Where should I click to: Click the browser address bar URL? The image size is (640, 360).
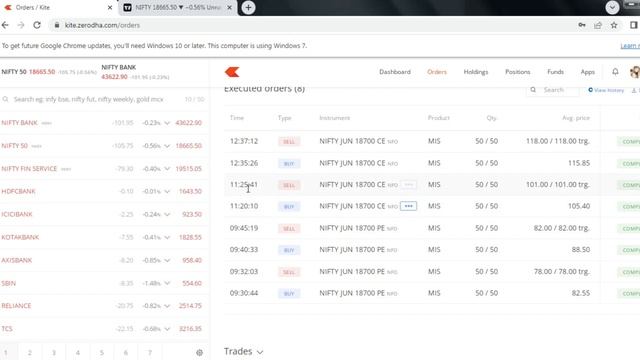point(102,25)
